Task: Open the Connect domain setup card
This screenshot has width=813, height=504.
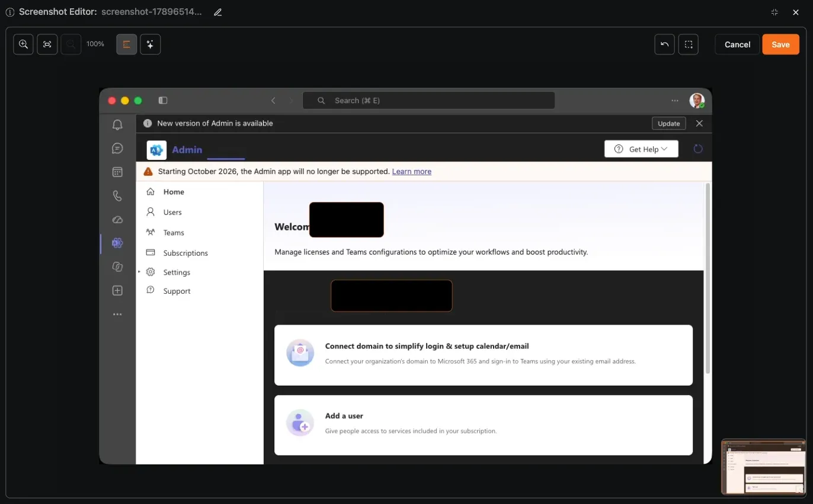Action: point(484,355)
